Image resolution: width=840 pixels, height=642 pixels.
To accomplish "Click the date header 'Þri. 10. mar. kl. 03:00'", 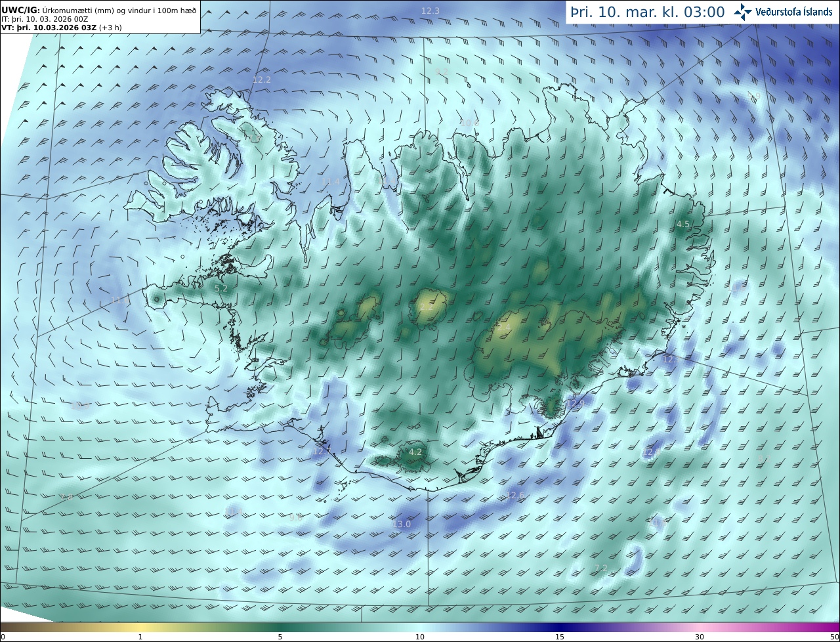I will coord(647,12).
